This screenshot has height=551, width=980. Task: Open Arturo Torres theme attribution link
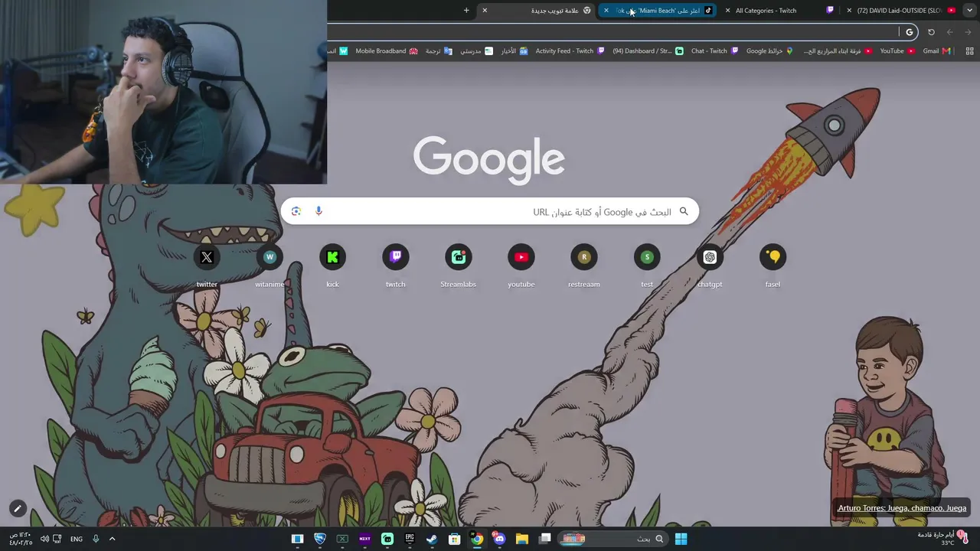coord(902,508)
